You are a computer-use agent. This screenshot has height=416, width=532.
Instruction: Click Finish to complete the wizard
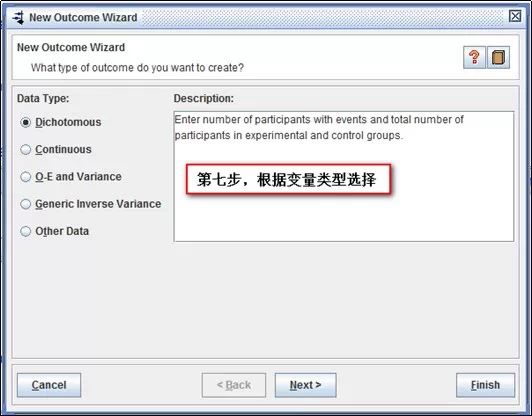(485, 385)
